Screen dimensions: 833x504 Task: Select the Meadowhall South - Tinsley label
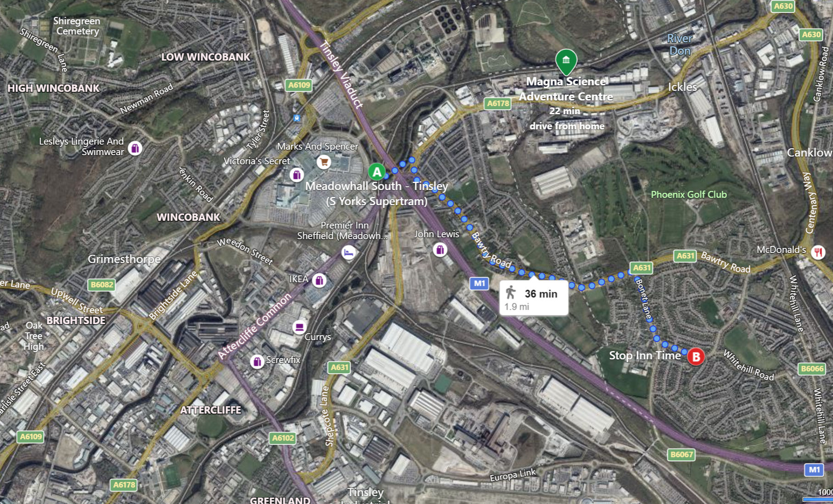(377, 193)
